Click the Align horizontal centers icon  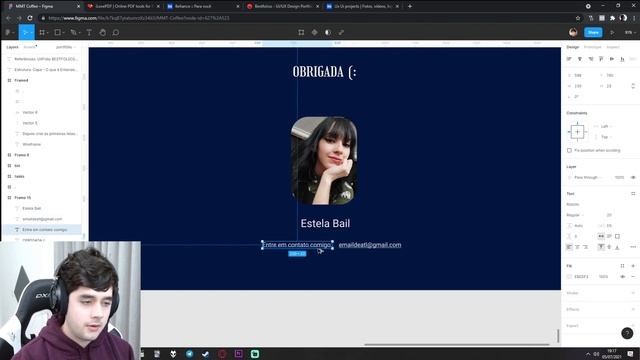[x=580, y=59]
